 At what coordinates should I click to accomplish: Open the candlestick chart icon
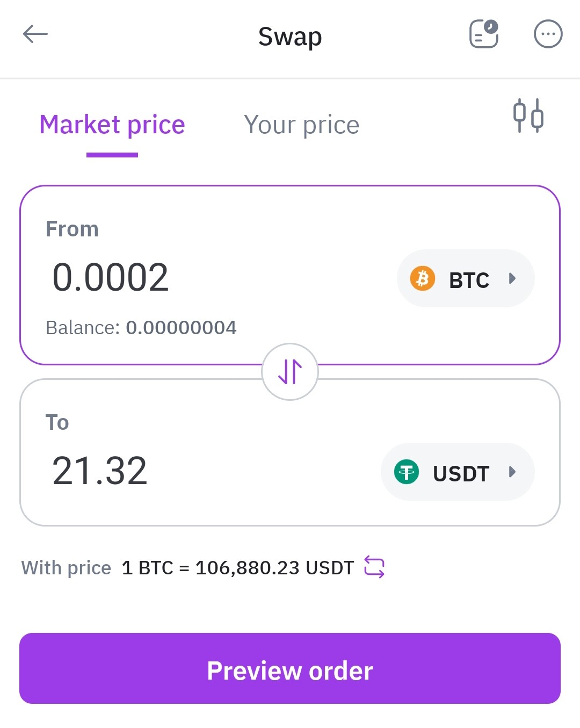click(528, 116)
